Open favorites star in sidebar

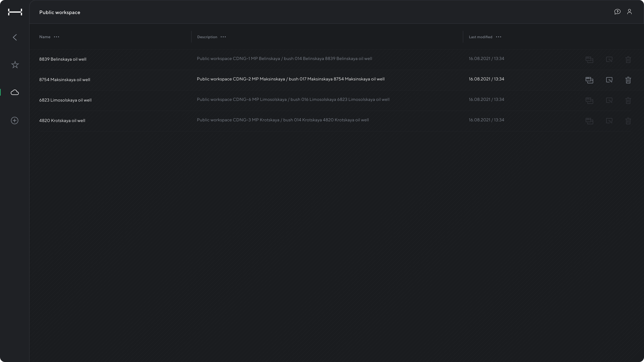(x=15, y=65)
